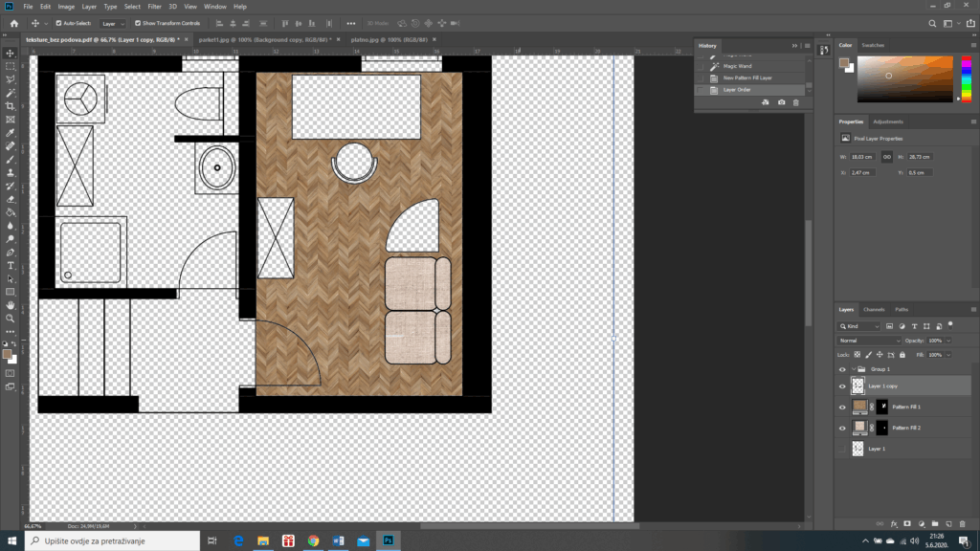This screenshot has width=980, height=551.
Task: Click the foreground color swatch in toolbar
Action: click(x=9, y=354)
